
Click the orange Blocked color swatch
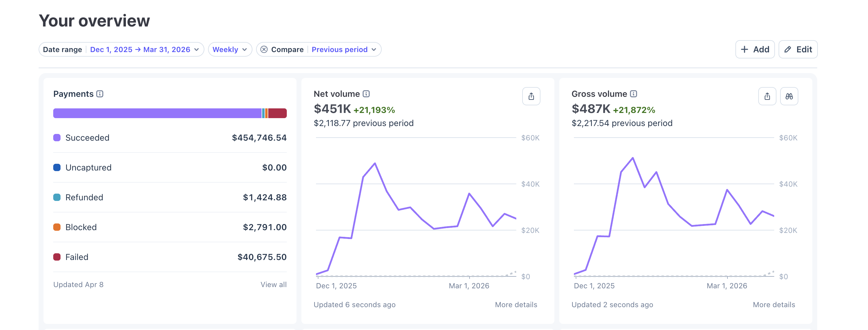click(x=57, y=227)
